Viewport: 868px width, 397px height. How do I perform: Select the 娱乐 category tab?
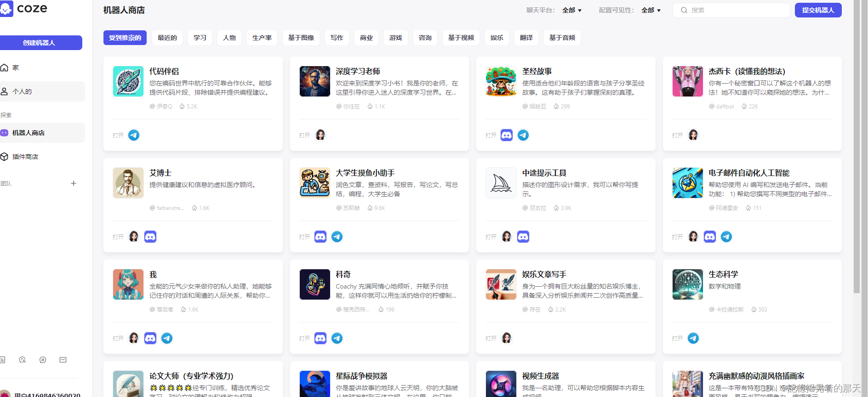(497, 38)
